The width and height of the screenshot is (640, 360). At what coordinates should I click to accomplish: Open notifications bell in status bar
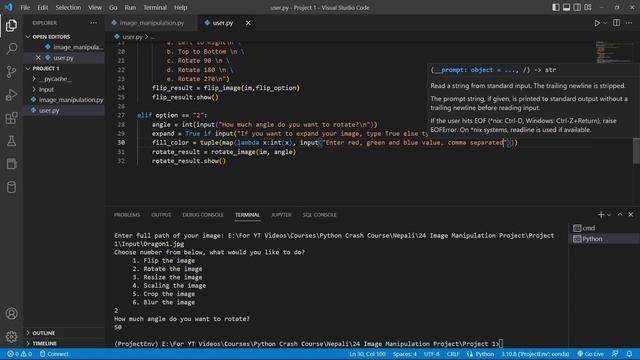tap(629, 354)
